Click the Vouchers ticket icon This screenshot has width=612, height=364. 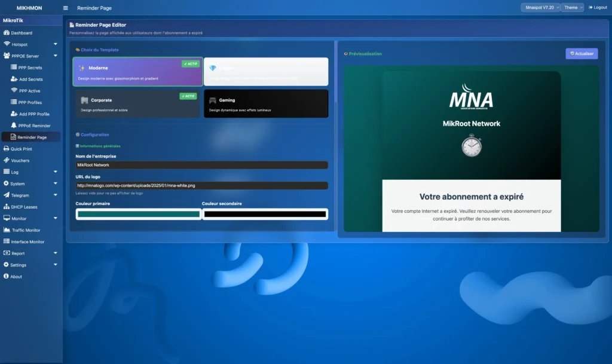7,160
